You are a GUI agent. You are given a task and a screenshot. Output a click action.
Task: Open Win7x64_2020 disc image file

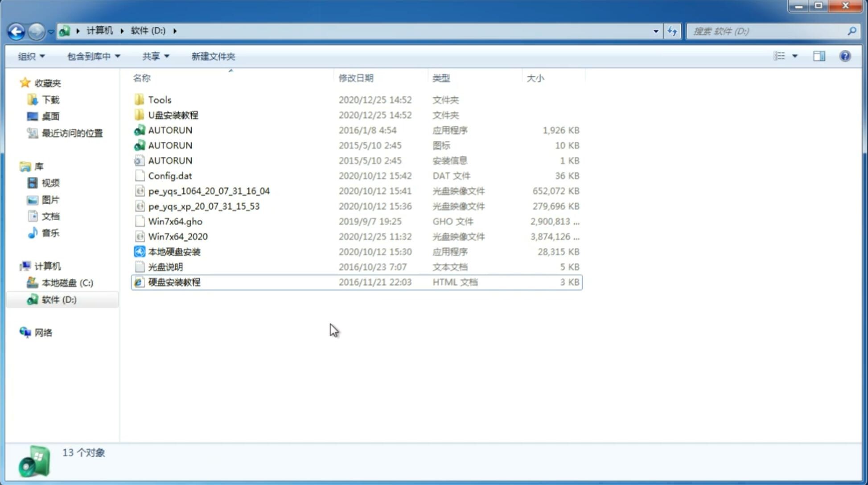(x=177, y=237)
